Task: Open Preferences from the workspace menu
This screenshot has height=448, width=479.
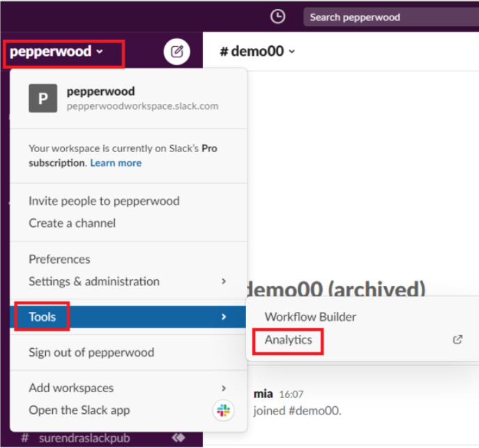Action: coord(59,259)
